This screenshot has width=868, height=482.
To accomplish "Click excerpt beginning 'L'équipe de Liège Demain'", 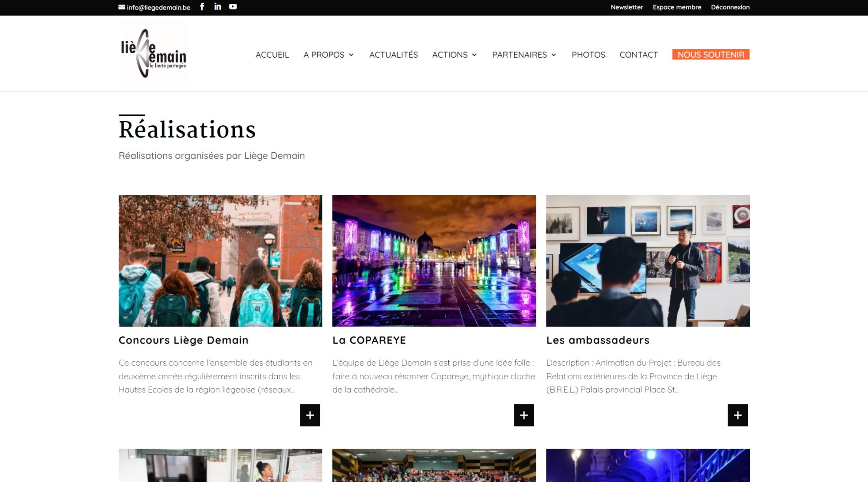I will 434,376.
